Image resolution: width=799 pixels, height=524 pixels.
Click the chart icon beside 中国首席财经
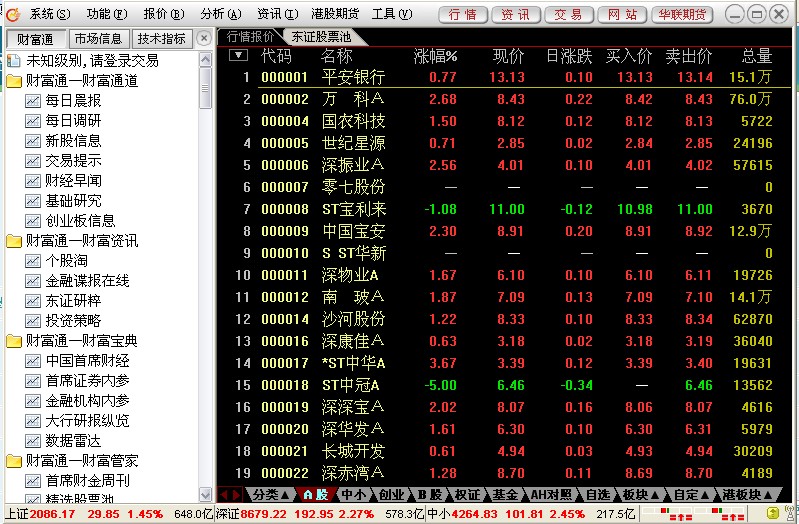point(33,361)
